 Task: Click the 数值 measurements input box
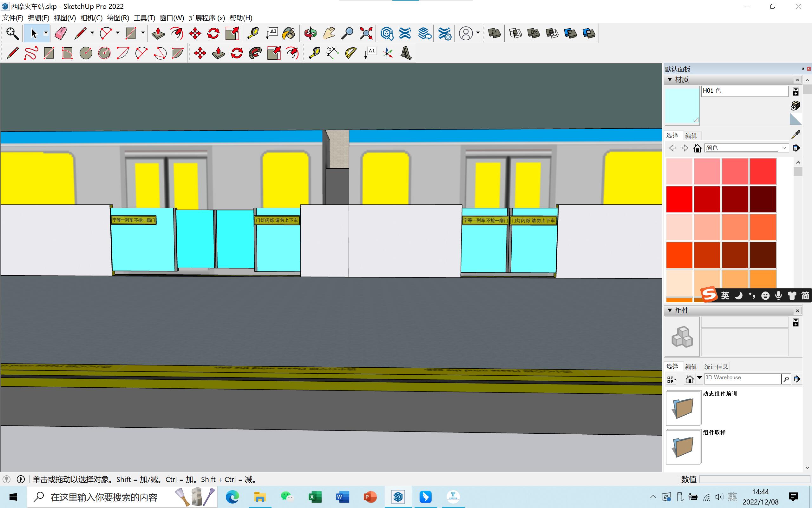point(755,479)
